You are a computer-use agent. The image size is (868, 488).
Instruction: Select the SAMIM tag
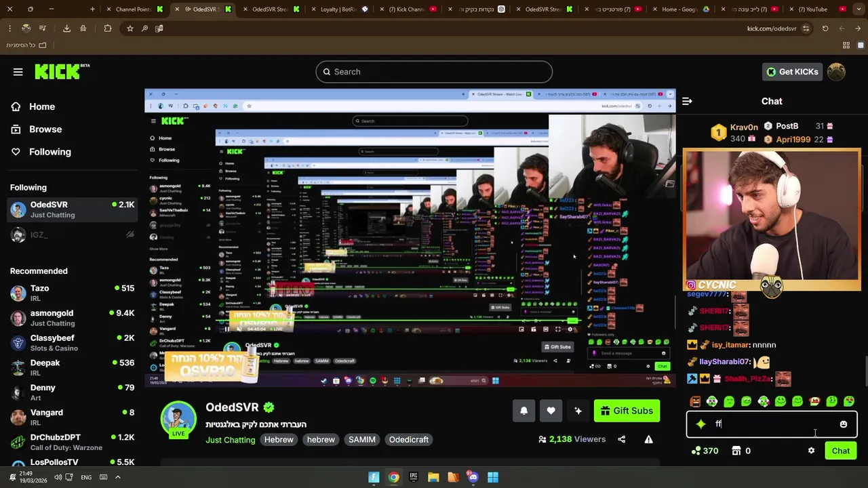tap(362, 440)
